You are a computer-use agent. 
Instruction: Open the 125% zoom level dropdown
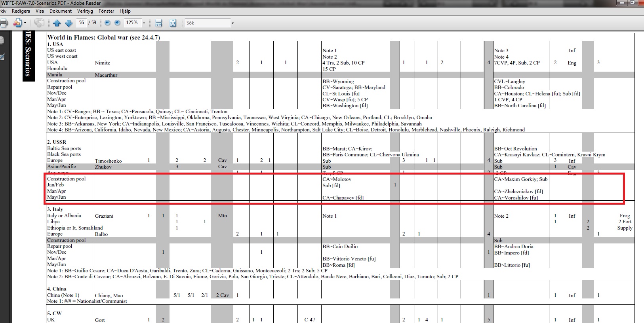pos(144,23)
